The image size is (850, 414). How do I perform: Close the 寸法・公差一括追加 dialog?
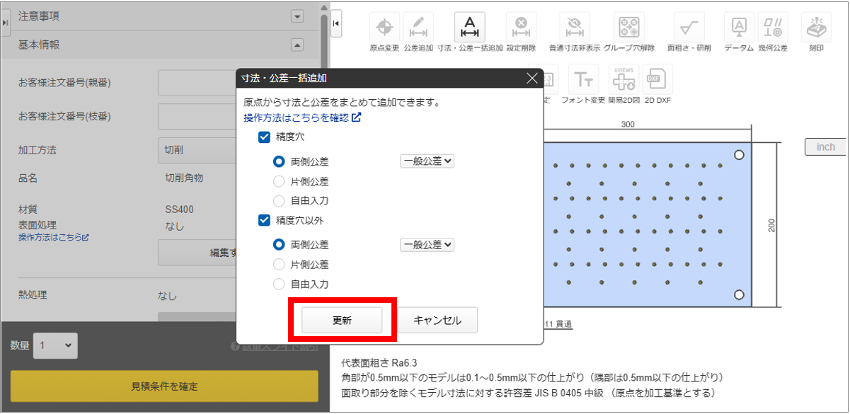point(531,78)
